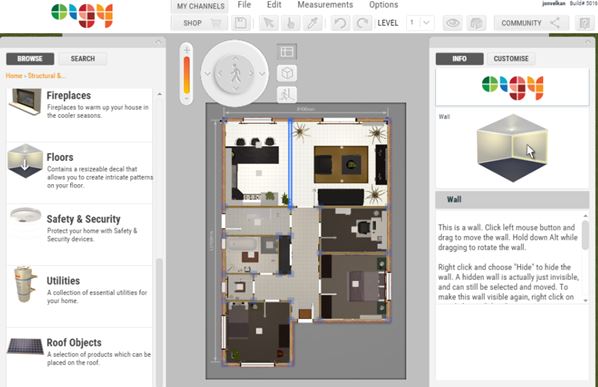The image size is (598, 387).
Task: Click the zoom in plus icon
Action: tap(186, 50)
